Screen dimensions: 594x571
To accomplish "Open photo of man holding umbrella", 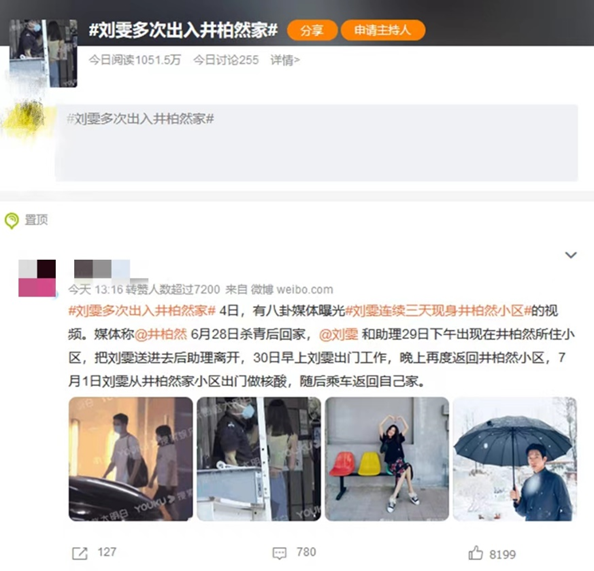I will 515,459.
